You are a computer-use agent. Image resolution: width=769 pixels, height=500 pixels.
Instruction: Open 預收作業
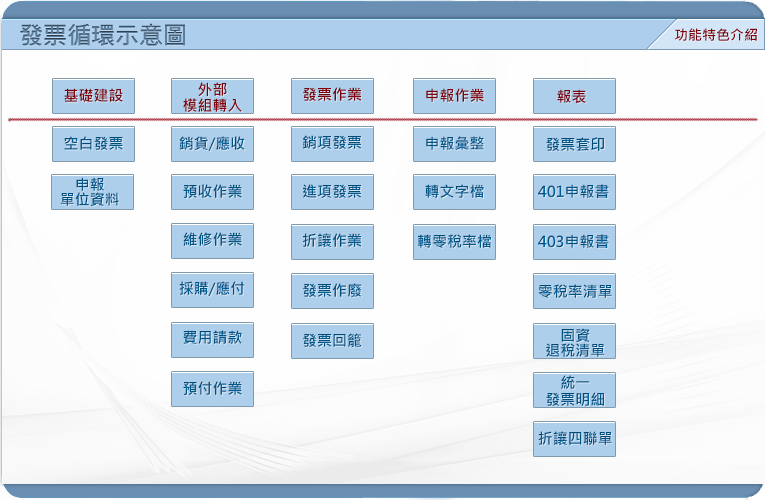pyautogui.click(x=212, y=192)
